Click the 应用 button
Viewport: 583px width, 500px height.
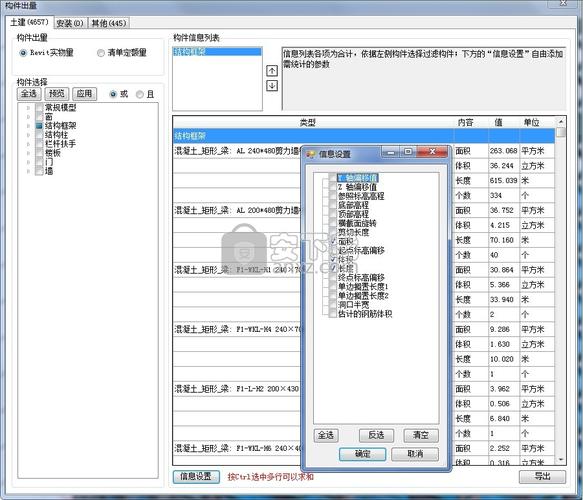click(84, 94)
